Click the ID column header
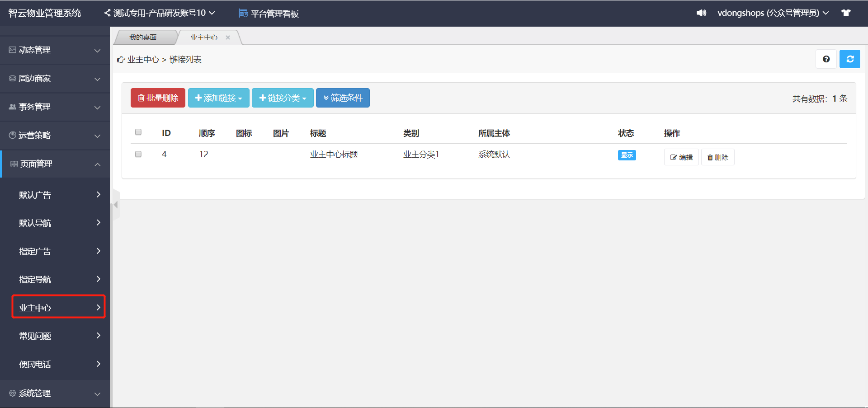The width and height of the screenshot is (868, 408). pos(166,133)
